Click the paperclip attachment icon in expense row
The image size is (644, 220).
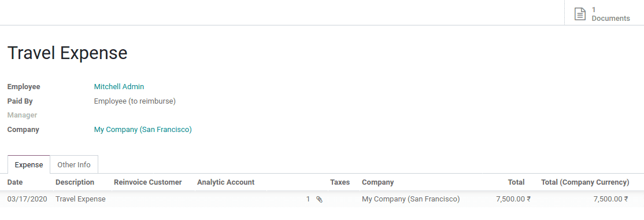click(319, 199)
